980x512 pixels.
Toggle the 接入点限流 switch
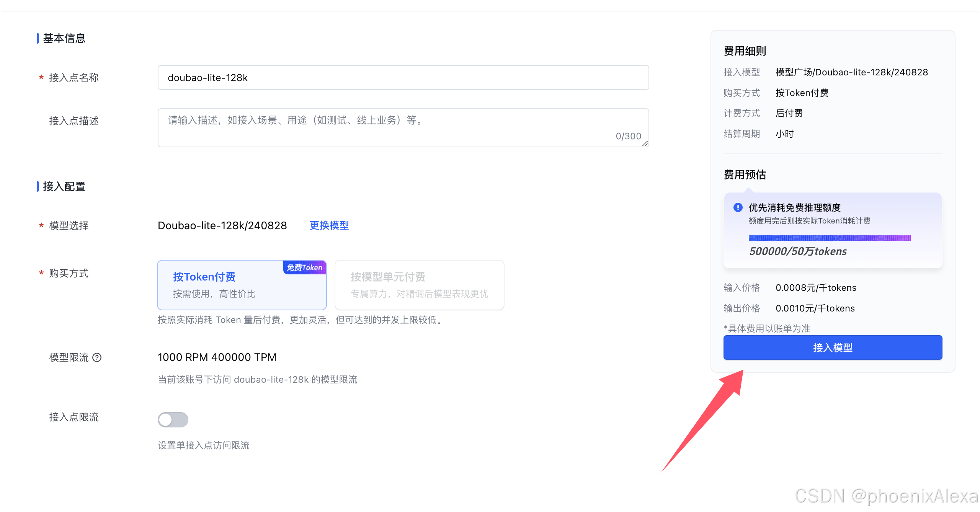click(173, 419)
